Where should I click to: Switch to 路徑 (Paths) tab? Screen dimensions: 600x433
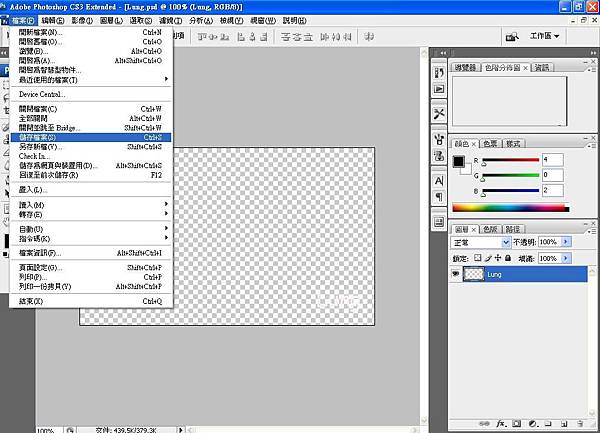pyautogui.click(x=513, y=229)
